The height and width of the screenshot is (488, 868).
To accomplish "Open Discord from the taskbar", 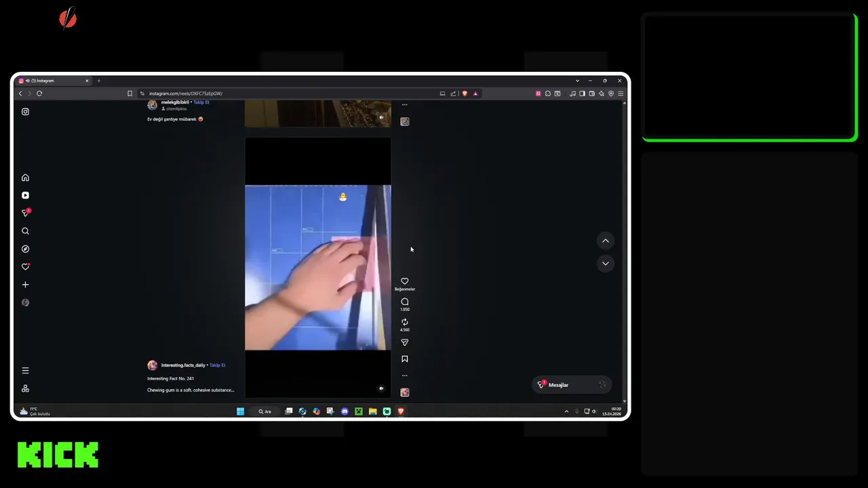I will point(344,411).
